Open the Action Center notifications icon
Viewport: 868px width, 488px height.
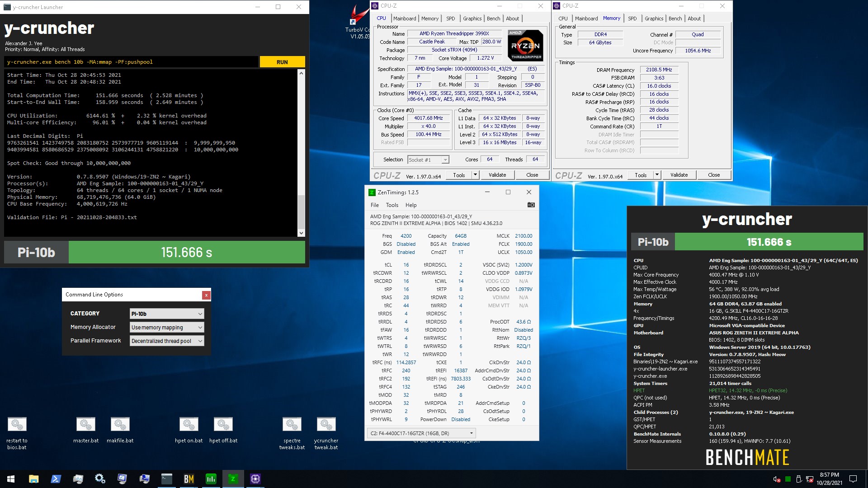[853, 479]
